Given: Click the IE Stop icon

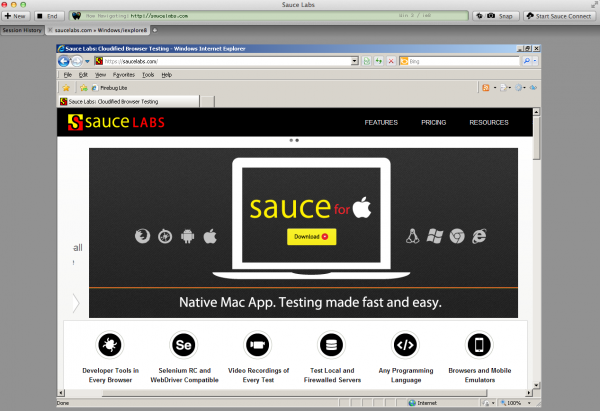Looking at the screenshot, I should tap(391, 61).
